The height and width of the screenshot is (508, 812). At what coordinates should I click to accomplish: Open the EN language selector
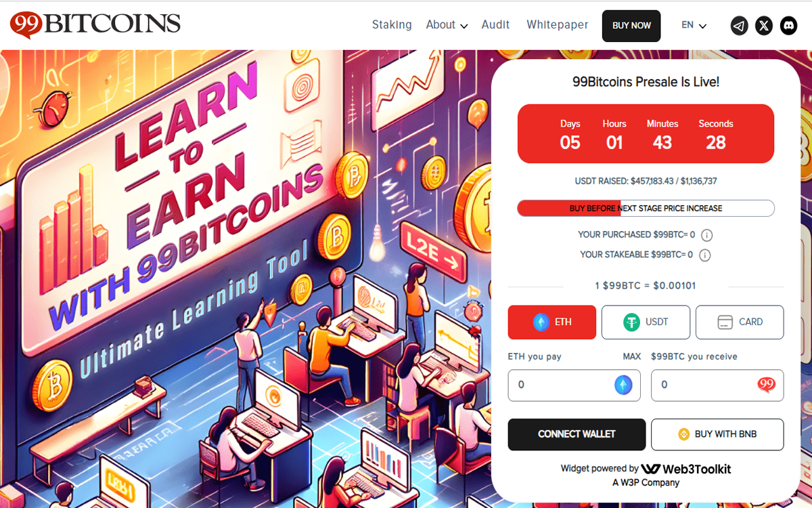pyautogui.click(x=694, y=25)
